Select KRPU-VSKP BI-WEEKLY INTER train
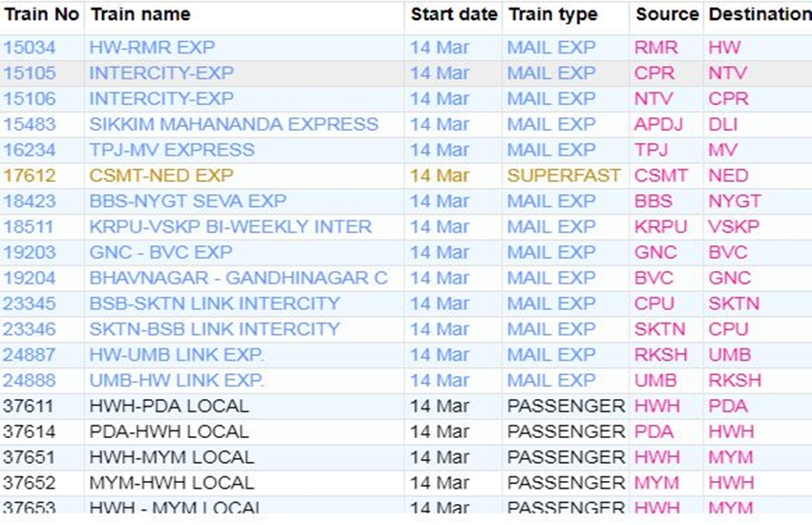Screen dimensions: 812x525 230,227
